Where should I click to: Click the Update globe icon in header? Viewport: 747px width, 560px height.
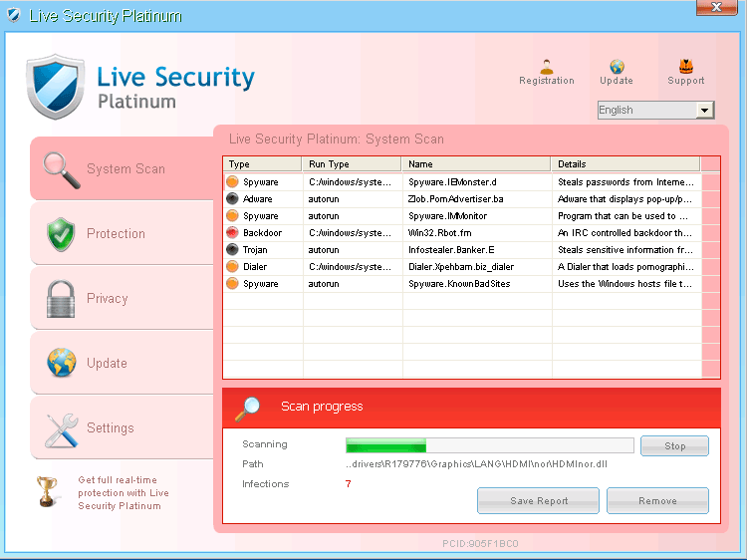[617, 67]
